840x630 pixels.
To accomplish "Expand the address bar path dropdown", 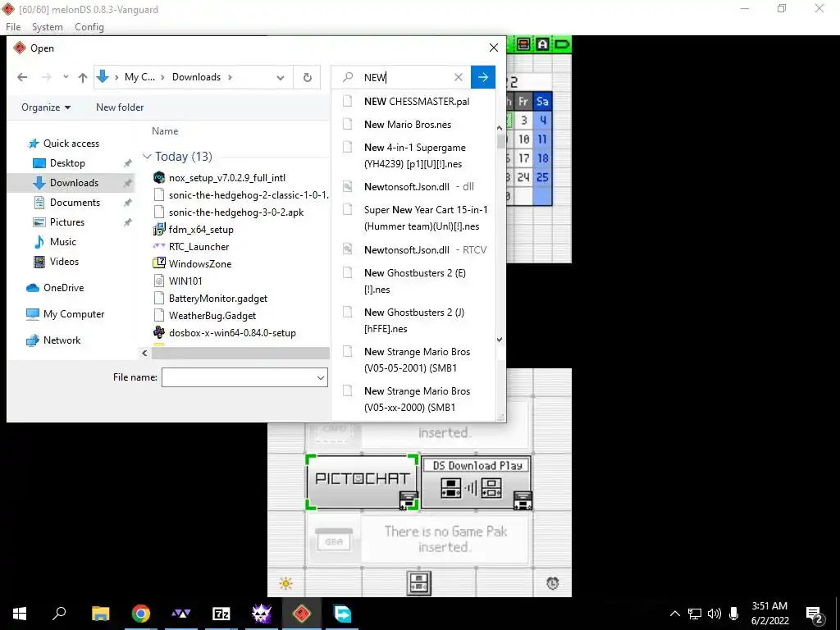I will (281, 77).
